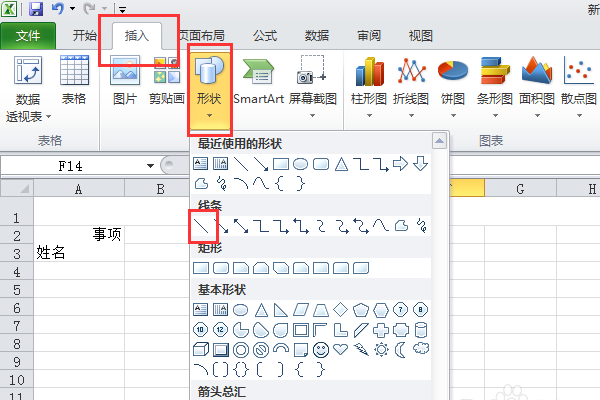Click the Undo arrow icon
The width and height of the screenshot is (600, 400).
point(58,8)
